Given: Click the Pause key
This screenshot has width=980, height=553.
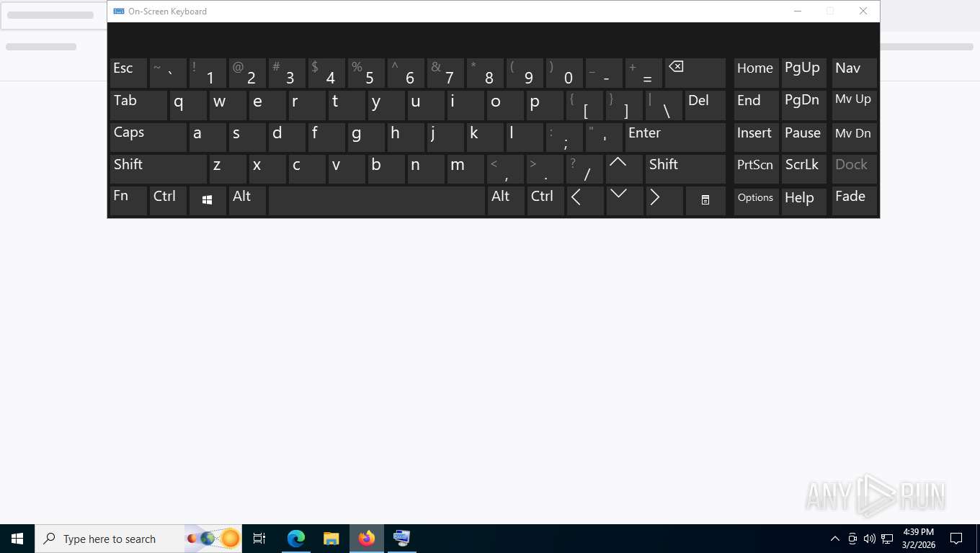Looking at the screenshot, I should (x=804, y=137).
